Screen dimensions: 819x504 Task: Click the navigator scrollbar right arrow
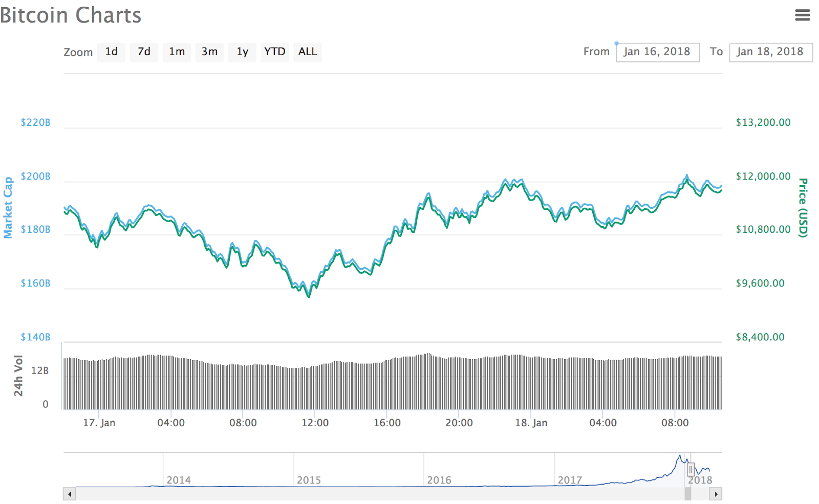pos(716,494)
